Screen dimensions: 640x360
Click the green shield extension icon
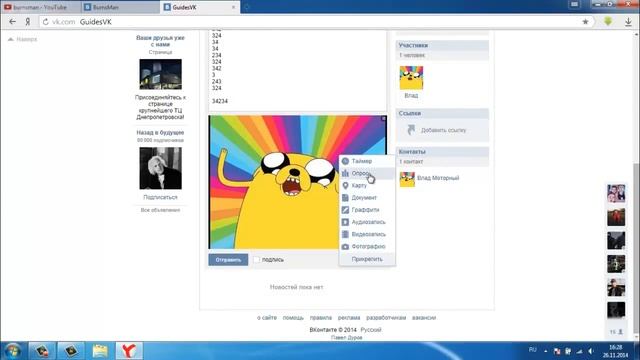click(x=608, y=22)
